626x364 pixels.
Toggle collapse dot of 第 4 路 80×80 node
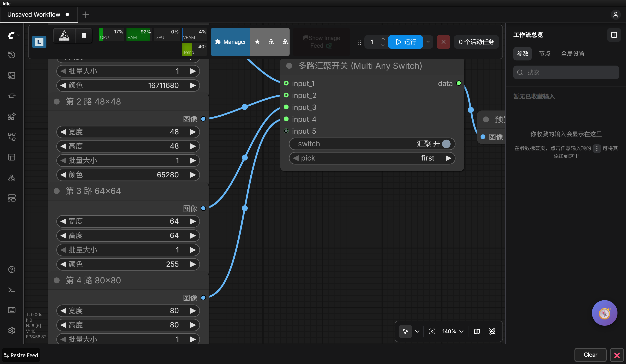(57, 280)
